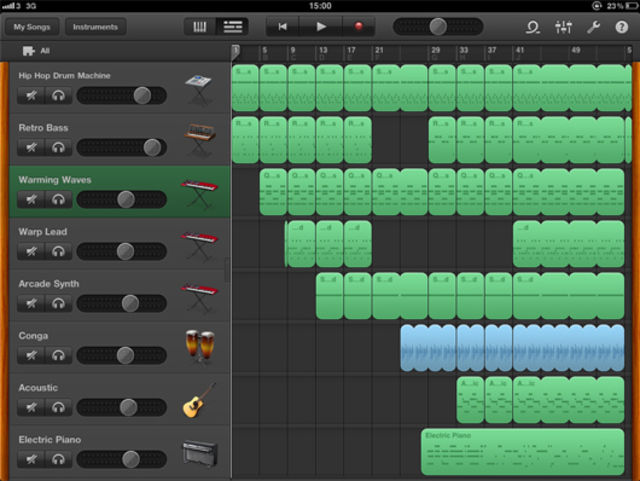
Task: Select the Retro Bass synth icon
Action: 199,140
